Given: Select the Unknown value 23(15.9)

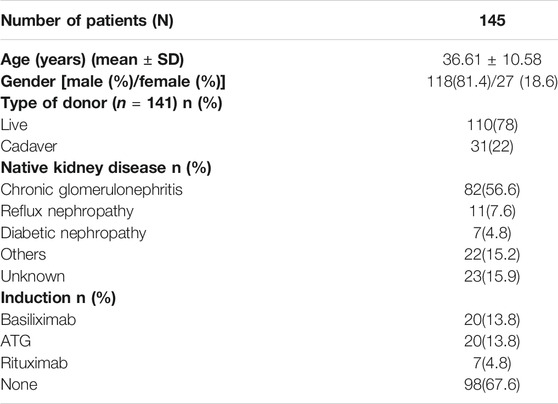Looking at the screenshot, I should click(x=492, y=276).
